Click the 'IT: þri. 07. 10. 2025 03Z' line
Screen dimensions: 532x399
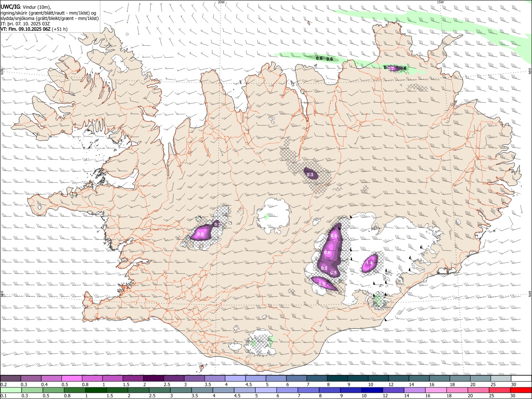coord(25,24)
